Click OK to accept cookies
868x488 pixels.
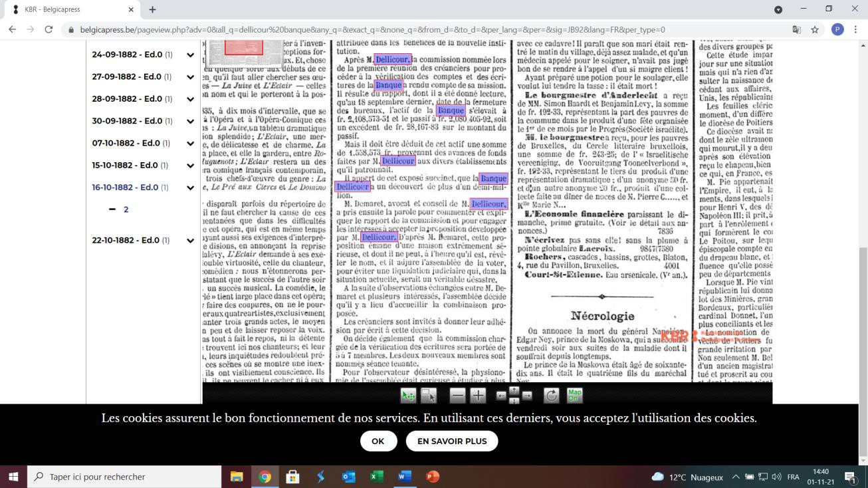click(378, 441)
